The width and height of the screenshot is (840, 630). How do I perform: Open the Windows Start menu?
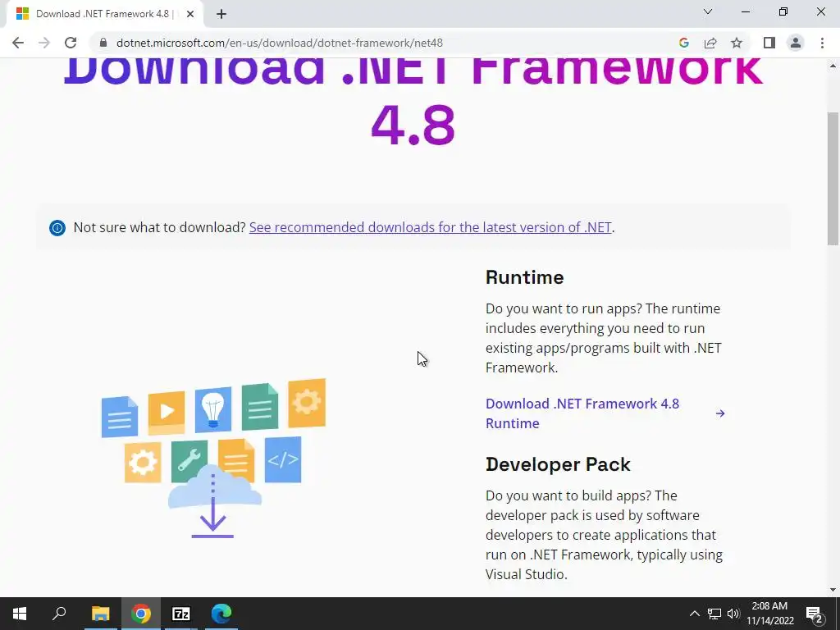(x=20, y=614)
